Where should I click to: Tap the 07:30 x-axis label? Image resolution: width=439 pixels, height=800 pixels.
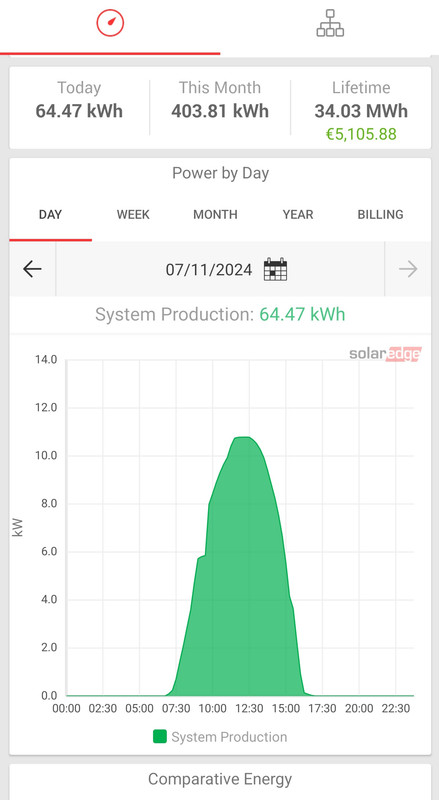(176, 709)
